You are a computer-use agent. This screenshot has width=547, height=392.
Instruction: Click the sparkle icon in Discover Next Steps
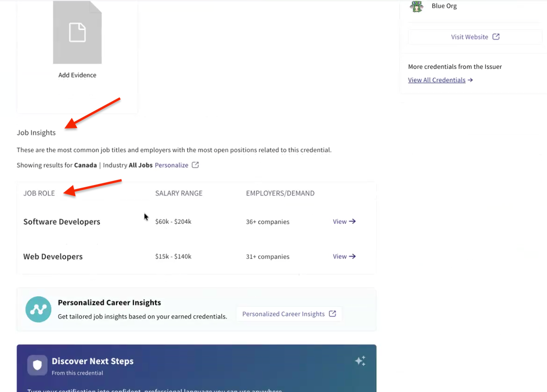coord(360,361)
